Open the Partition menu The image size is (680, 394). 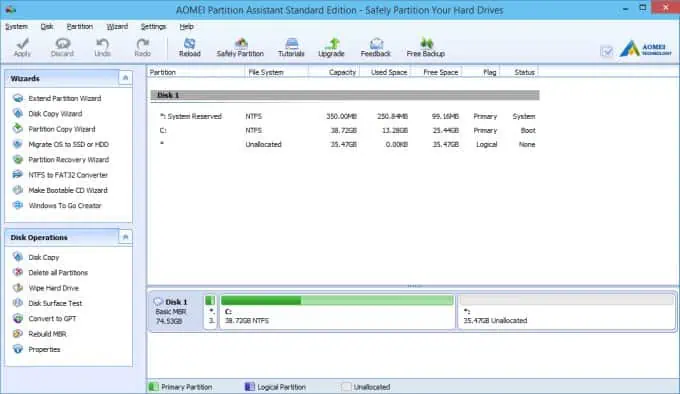(x=80, y=26)
